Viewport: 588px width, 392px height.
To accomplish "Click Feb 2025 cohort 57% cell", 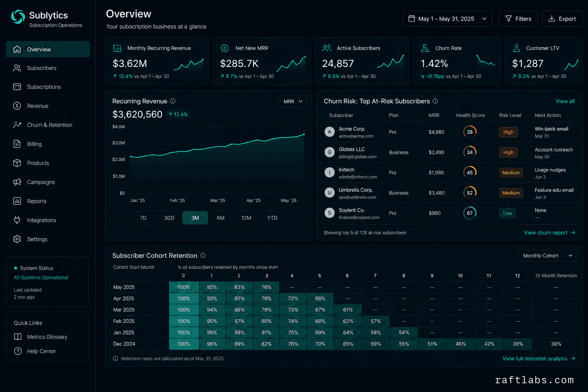I will (376, 321).
